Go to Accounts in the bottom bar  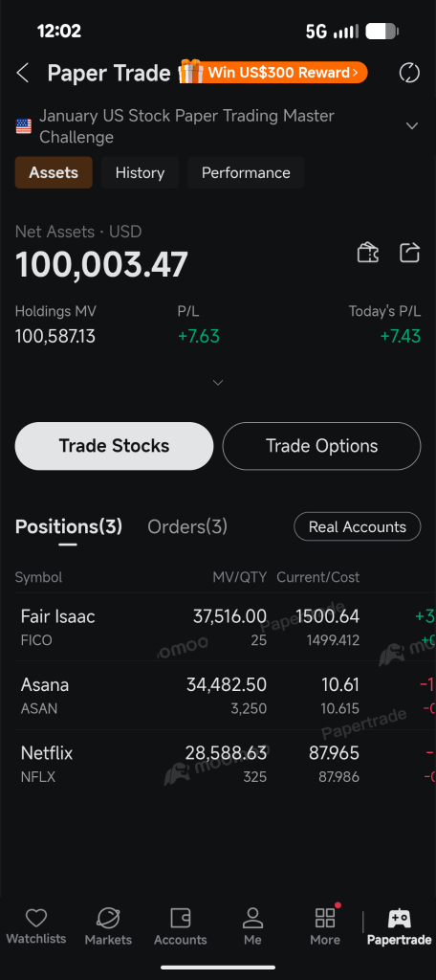click(x=181, y=926)
